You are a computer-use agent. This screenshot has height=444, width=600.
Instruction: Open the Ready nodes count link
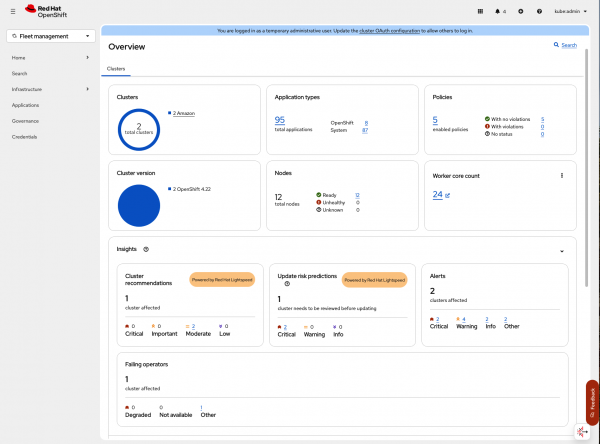click(357, 195)
